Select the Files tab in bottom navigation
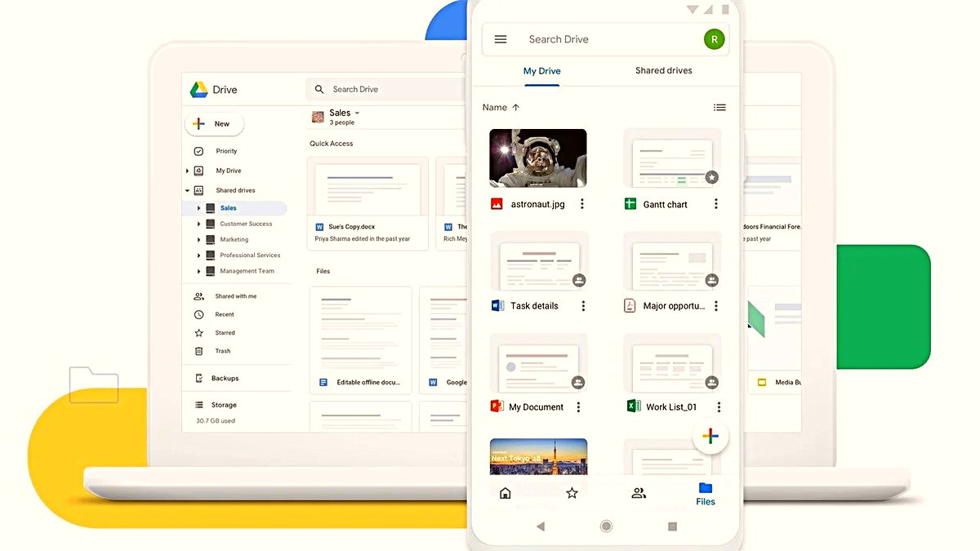980x551 pixels. point(706,494)
